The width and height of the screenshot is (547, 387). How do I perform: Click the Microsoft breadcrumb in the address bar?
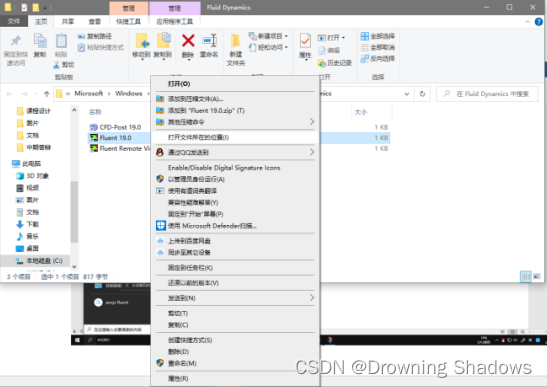coord(89,94)
